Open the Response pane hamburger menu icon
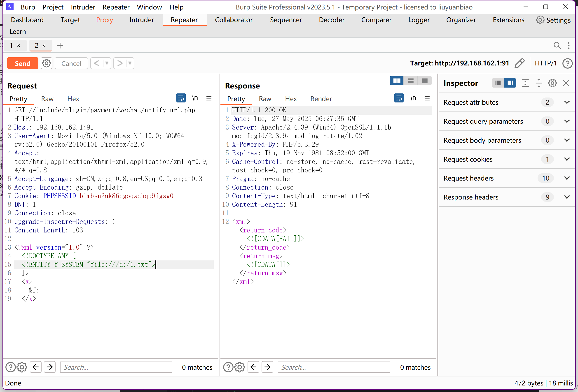This screenshot has height=392, width=578. [x=427, y=98]
